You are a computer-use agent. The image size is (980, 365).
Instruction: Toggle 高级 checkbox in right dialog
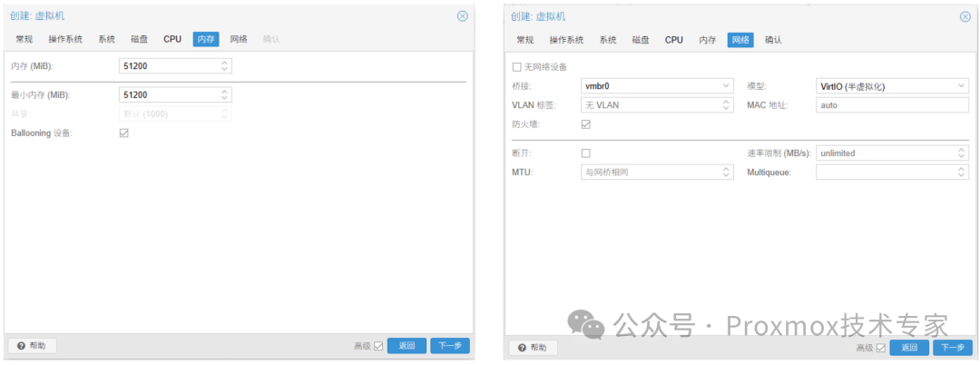[881, 348]
